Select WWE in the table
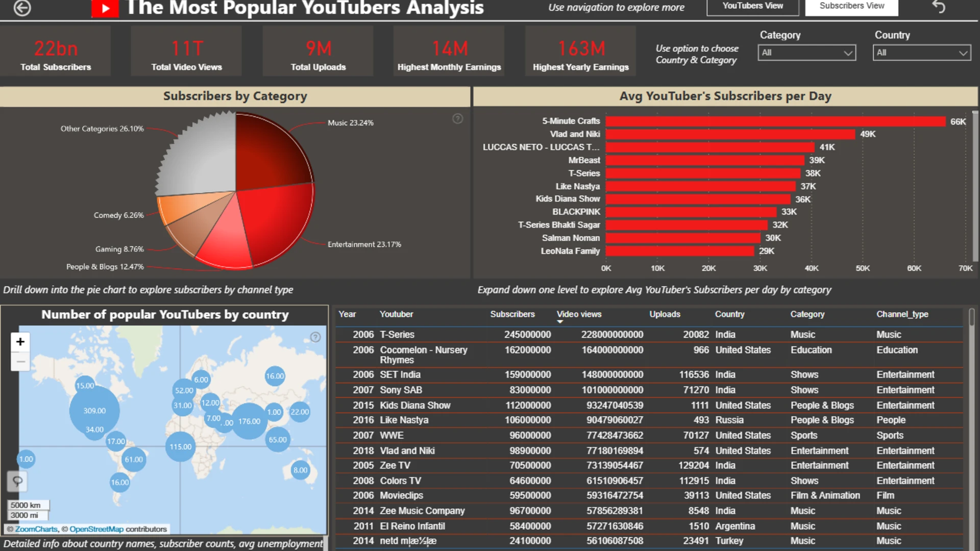Image resolution: width=980 pixels, height=551 pixels. pos(391,435)
